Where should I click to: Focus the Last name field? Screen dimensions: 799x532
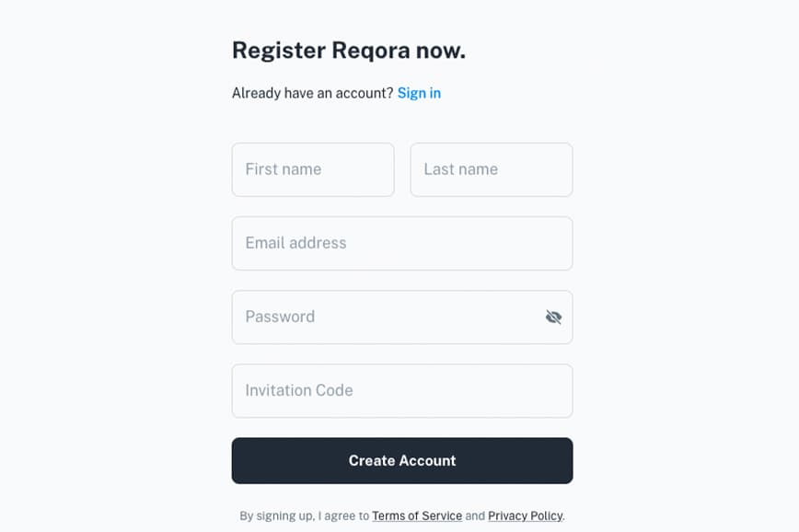[492, 169]
